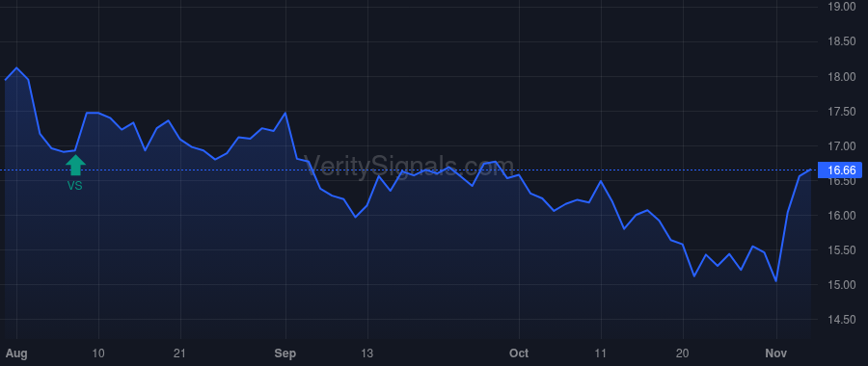Viewport: 868px width, 366px height.
Task: Click the Sep date axis label
Action: tap(285, 353)
